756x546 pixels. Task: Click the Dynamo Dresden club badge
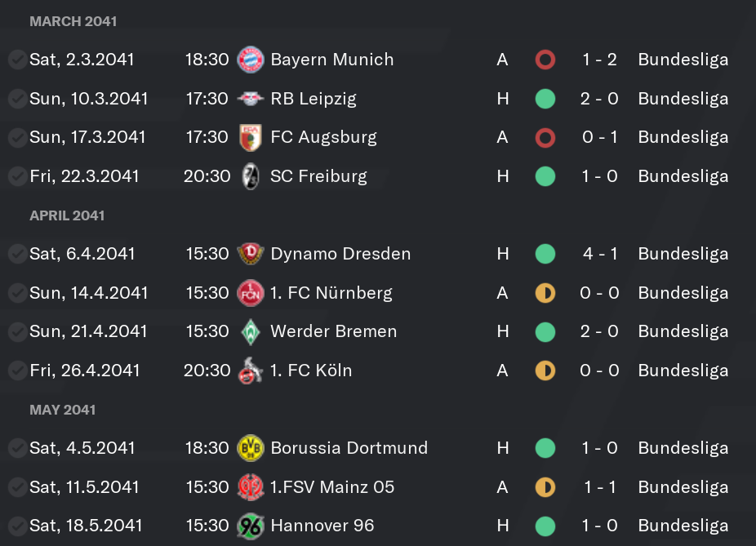pyautogui.click(x=251, y=254)
